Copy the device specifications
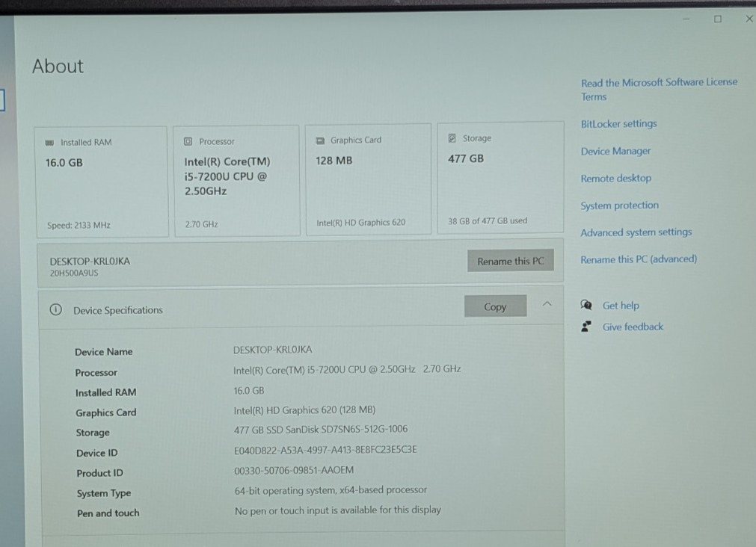 pyautogui.click(x=495, y=306)
